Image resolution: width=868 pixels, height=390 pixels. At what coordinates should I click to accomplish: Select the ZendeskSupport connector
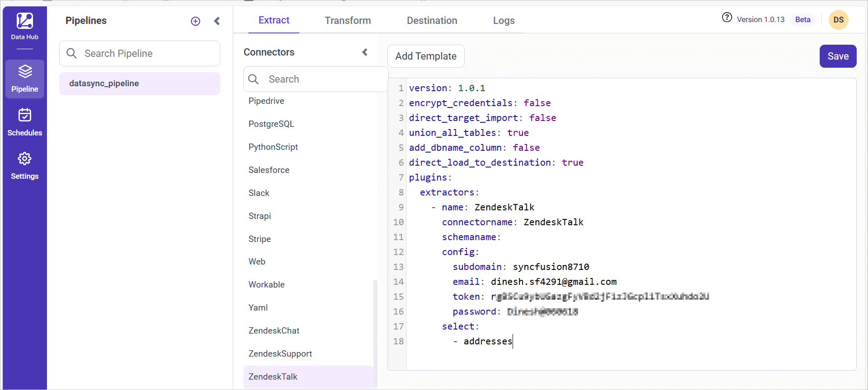[x=280, y=354]
